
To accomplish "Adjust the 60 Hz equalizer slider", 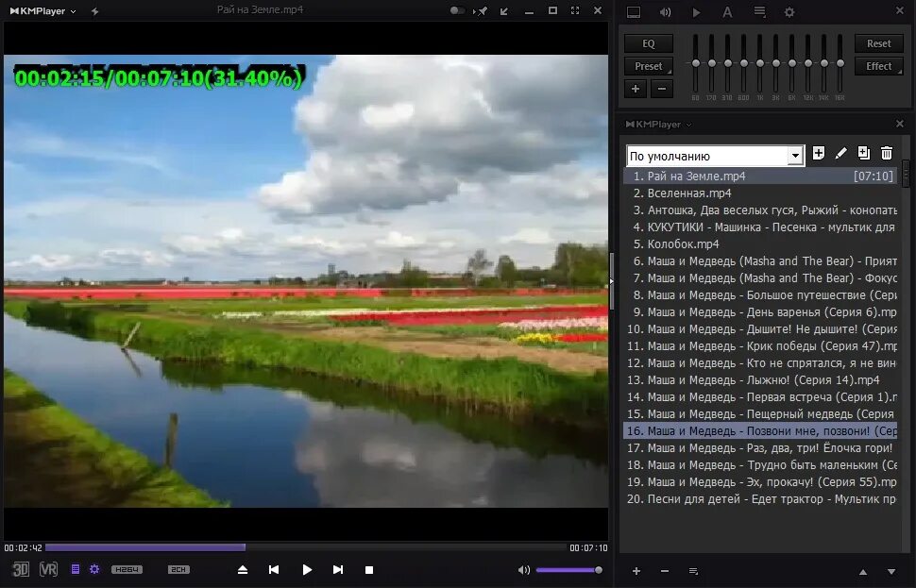I will (695, 63).
